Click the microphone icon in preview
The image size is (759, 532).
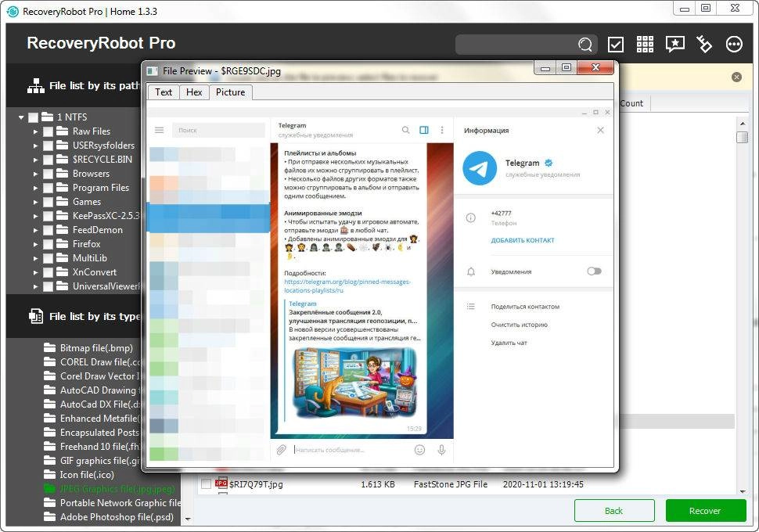[441, 450]
